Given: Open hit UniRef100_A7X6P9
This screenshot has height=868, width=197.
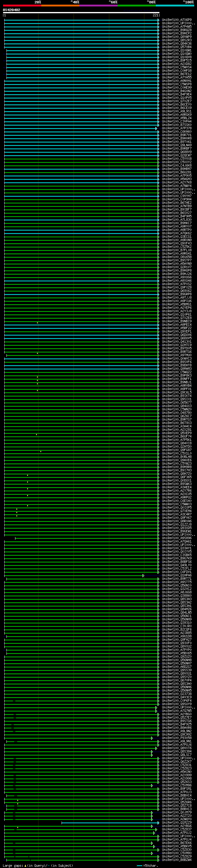Looking at the screenshot, I should [x=176, y=20].
